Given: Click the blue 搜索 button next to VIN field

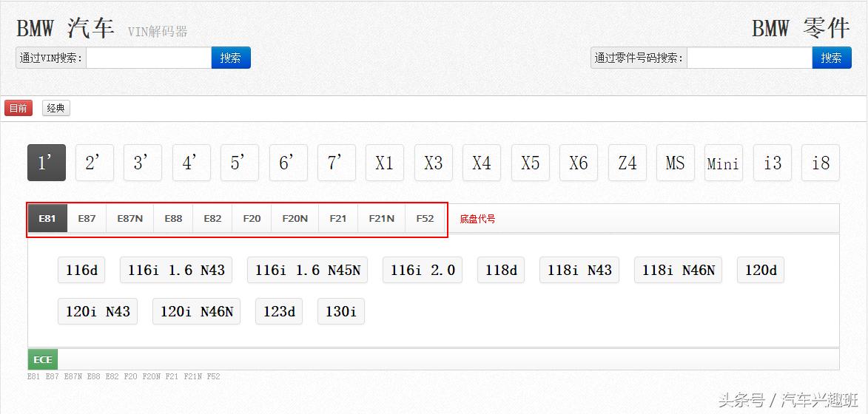Looking at the screenshot, I should (231, 58).
